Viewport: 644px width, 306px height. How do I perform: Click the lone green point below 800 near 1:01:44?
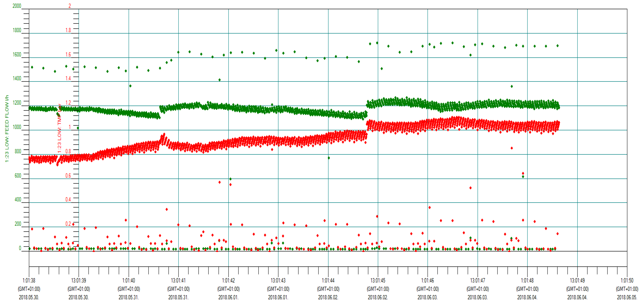pos(329,158)
